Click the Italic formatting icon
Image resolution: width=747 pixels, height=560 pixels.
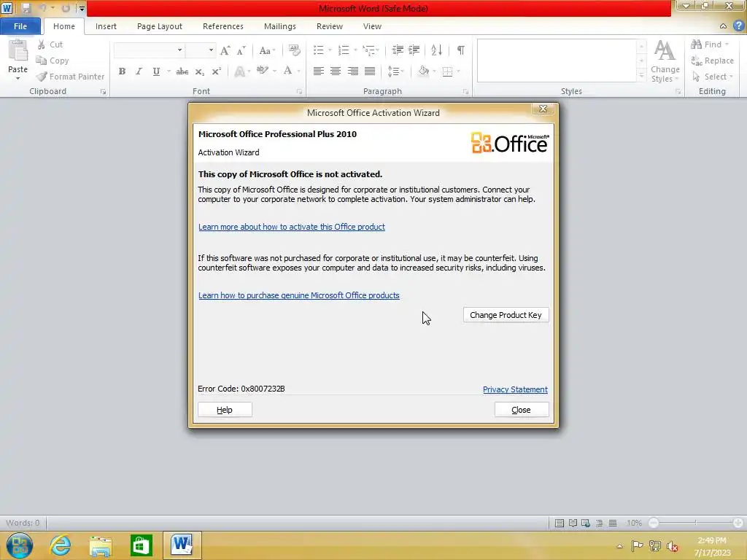(139, 71)
